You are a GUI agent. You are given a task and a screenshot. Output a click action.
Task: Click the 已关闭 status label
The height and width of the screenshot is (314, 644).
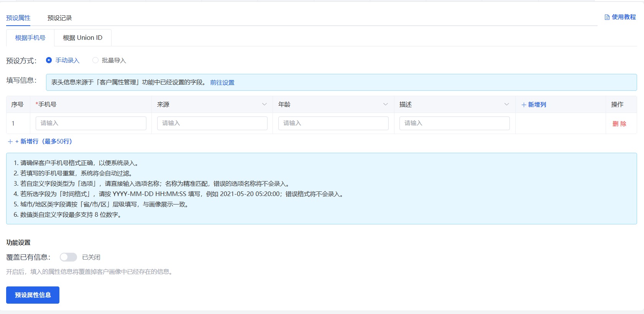pos(91,257)
